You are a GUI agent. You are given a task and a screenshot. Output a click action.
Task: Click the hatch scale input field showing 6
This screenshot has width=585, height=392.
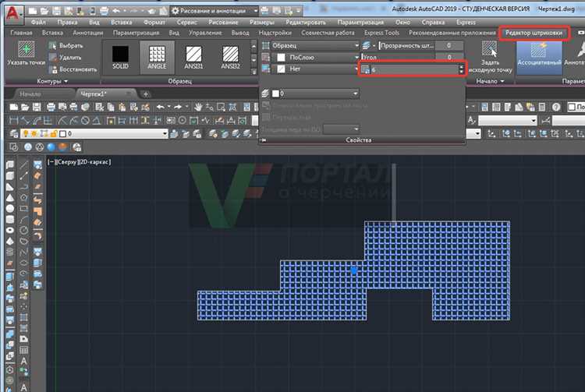coord(413,69)
